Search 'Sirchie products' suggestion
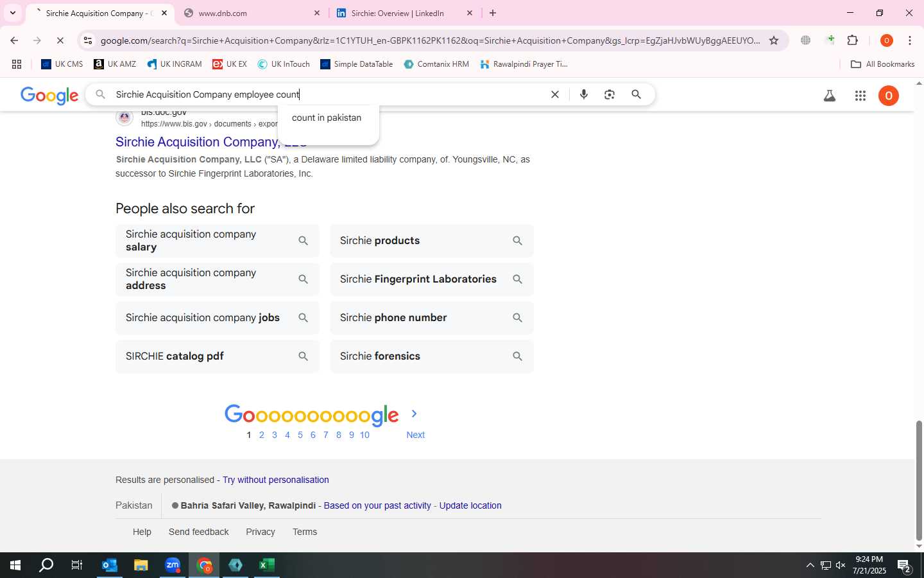The width and height of the screenshot is (924, 578). 431,241
